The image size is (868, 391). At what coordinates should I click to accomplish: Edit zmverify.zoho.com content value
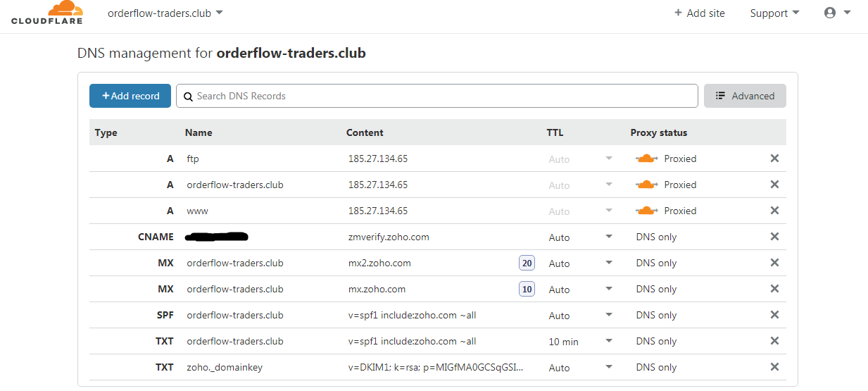[389, 237]
